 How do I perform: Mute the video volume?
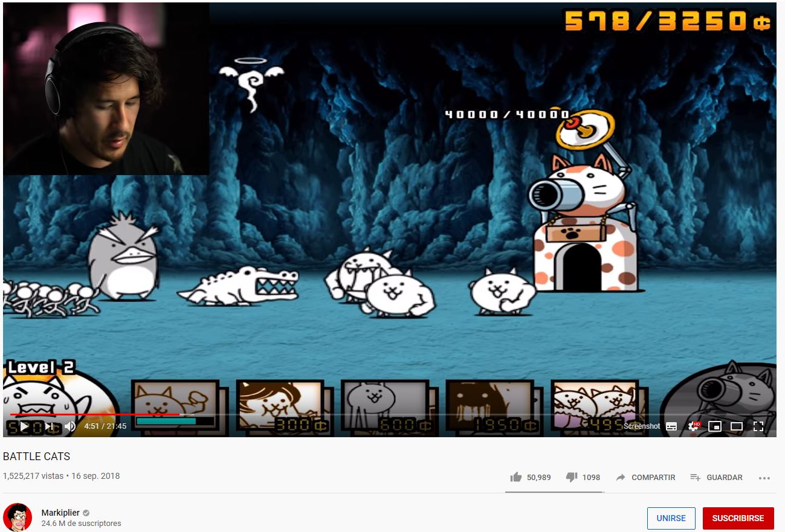(70, 426)
